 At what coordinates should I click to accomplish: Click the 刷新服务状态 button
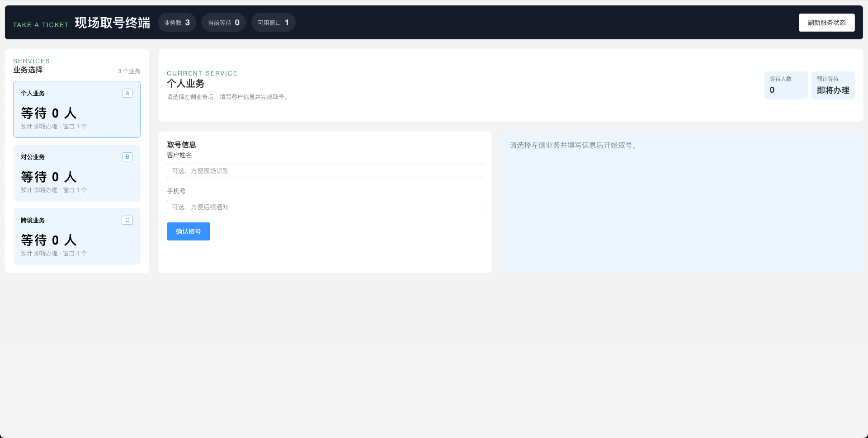click(826, 23)
